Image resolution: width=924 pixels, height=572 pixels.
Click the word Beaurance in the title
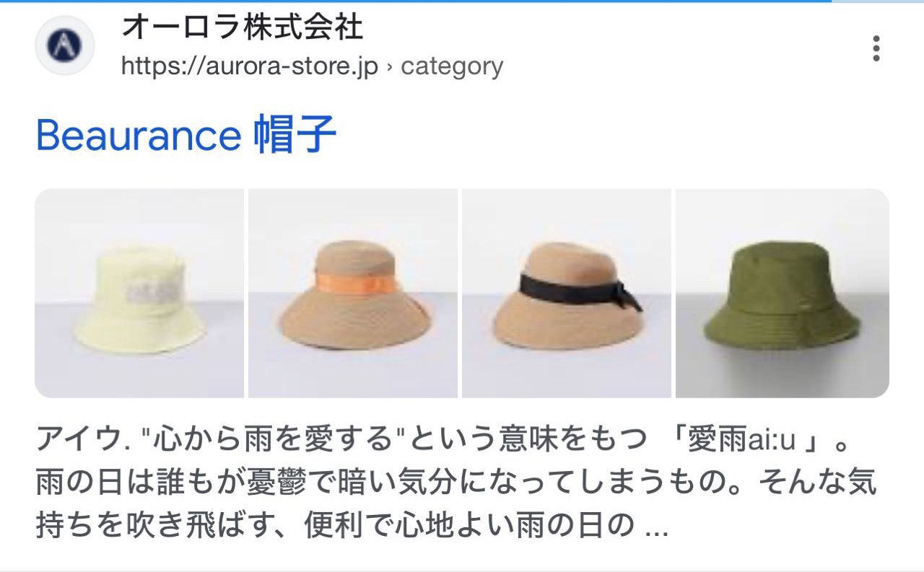[137, 136]
